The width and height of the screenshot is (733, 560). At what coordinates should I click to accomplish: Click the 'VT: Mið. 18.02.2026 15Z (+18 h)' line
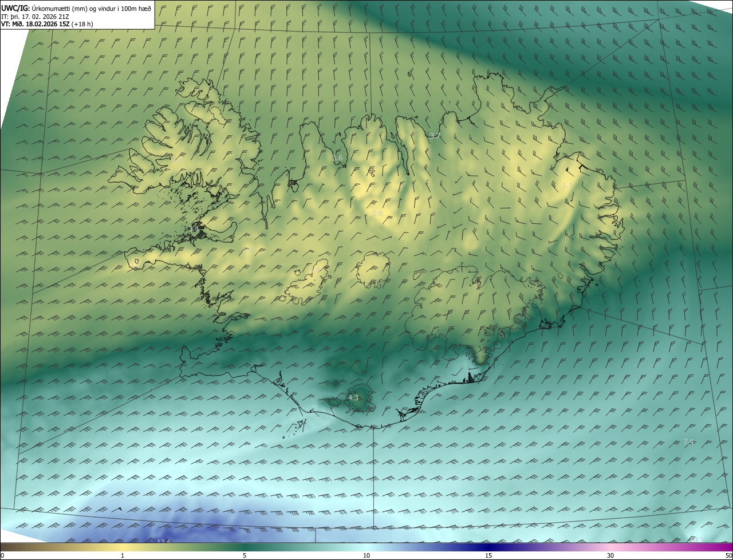[47, 24]
